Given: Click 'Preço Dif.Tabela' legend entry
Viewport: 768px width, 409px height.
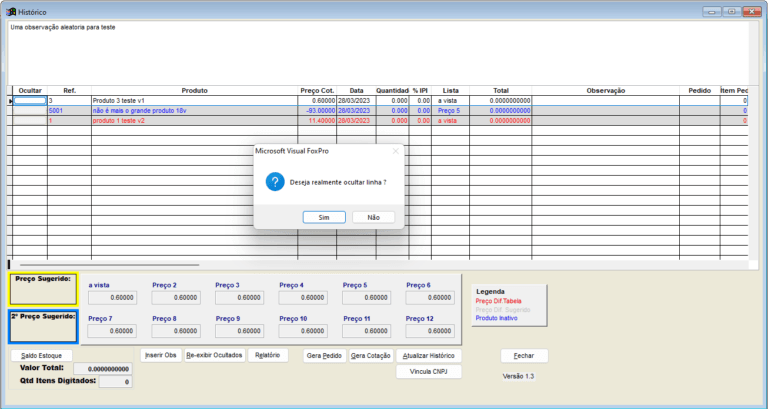Looking at the screenshot, I should tap(498, 301).
